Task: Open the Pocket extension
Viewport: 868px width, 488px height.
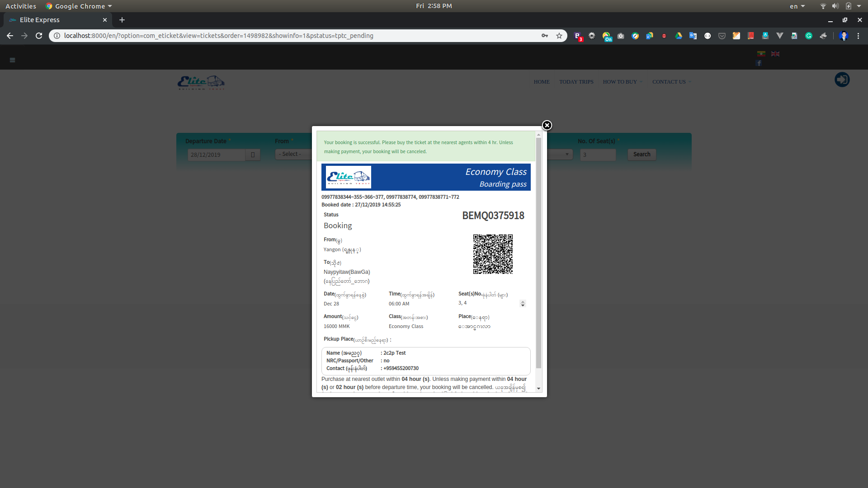Action: point(722,36)
